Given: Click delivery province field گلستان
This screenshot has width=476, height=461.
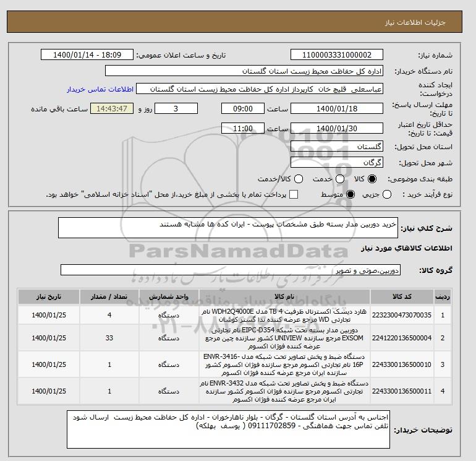Looking at the screenshot, I should [337, 147].
